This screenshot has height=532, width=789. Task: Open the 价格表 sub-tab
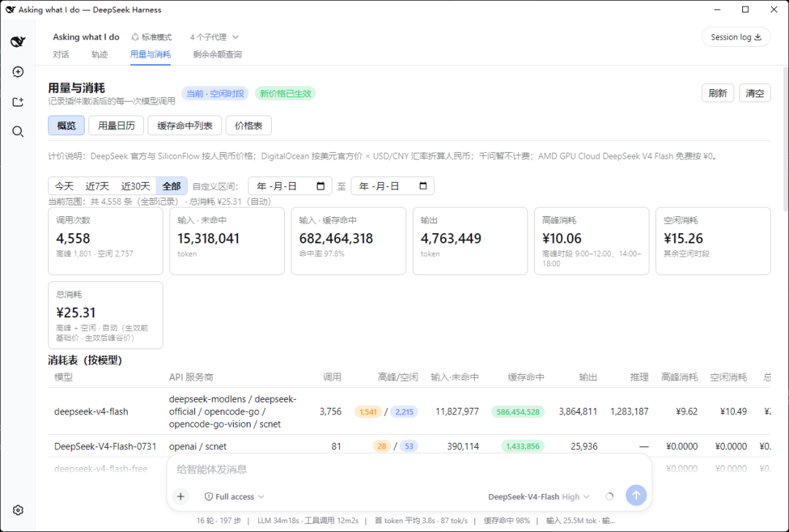(x=248, y=126)
